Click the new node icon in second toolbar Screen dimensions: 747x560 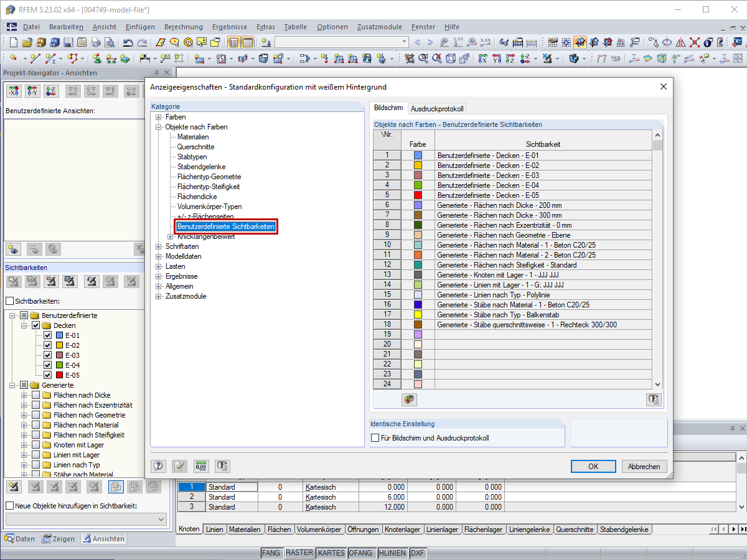[x=14, y=58]
